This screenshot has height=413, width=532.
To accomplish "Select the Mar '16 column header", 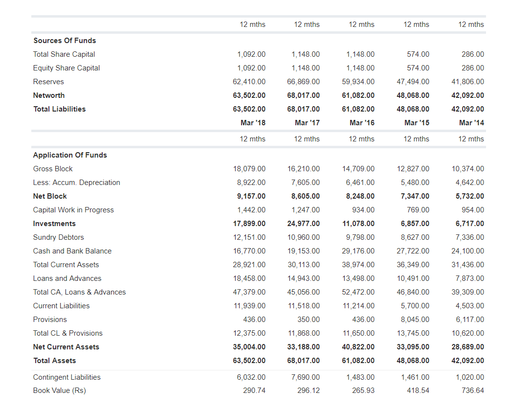I will pyautogui.click(x=362, y=123).
